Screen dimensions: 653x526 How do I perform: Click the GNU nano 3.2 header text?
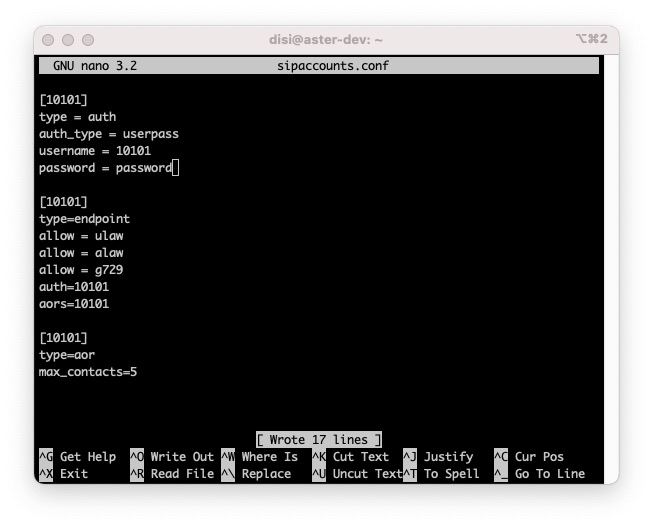pos(95,66)
